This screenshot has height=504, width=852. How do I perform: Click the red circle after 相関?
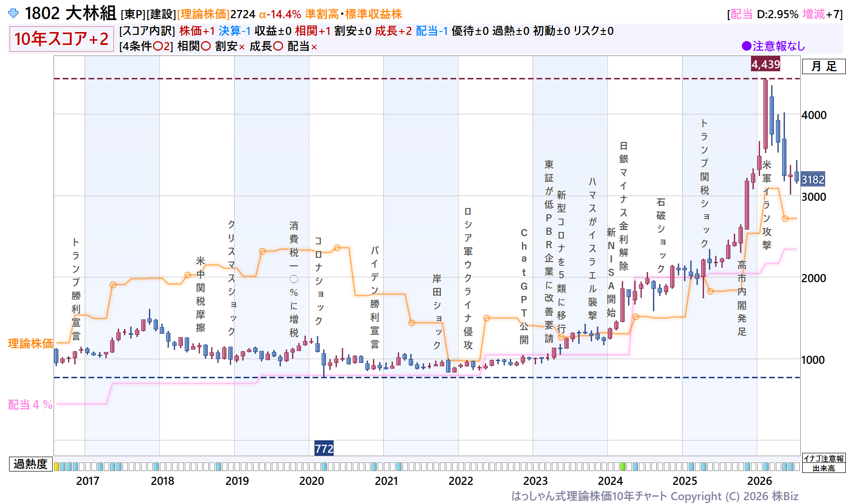[x=205, y=46]
